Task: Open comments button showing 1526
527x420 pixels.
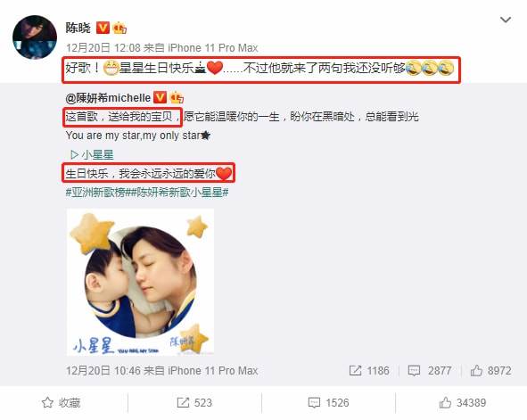Action: pos(329,402)
